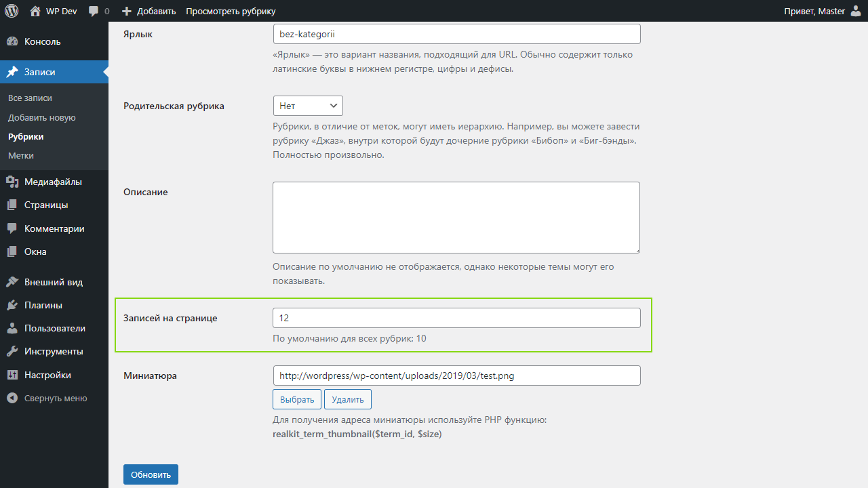Open the Привет, Master account menu
The width and height of the screenshot is (868, 488).
coord(823,11)
